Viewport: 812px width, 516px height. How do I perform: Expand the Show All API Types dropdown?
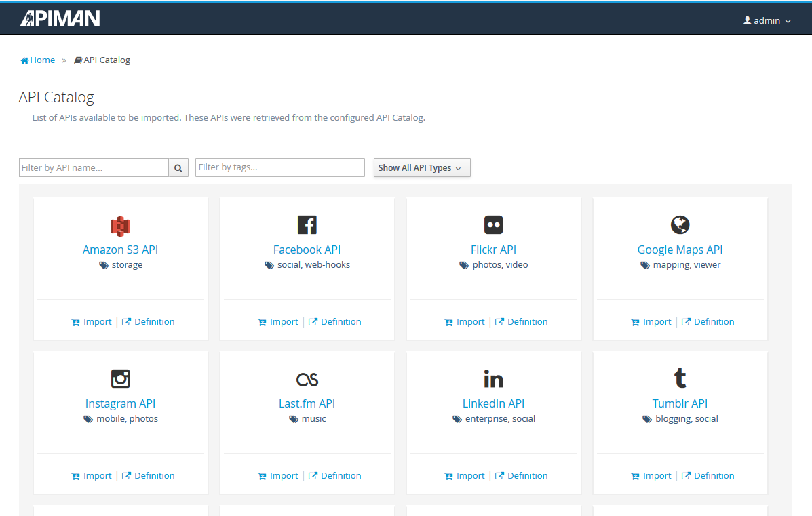coord(422,167)
